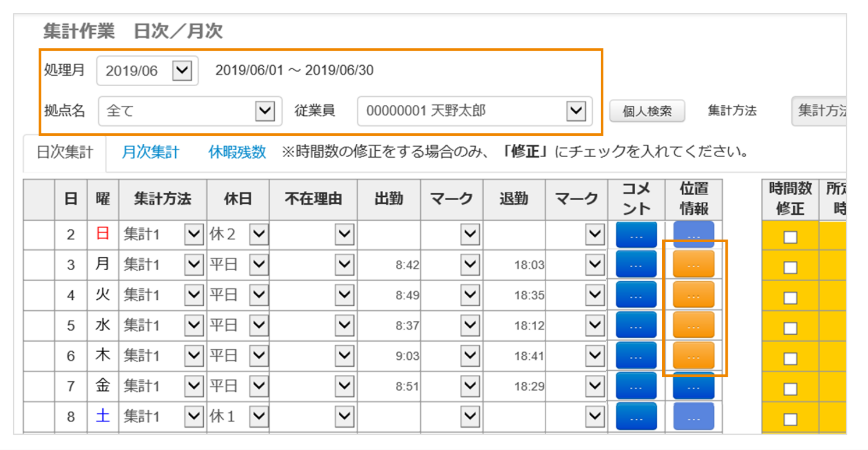
Task: View location info for June 4
Action: 693,295
